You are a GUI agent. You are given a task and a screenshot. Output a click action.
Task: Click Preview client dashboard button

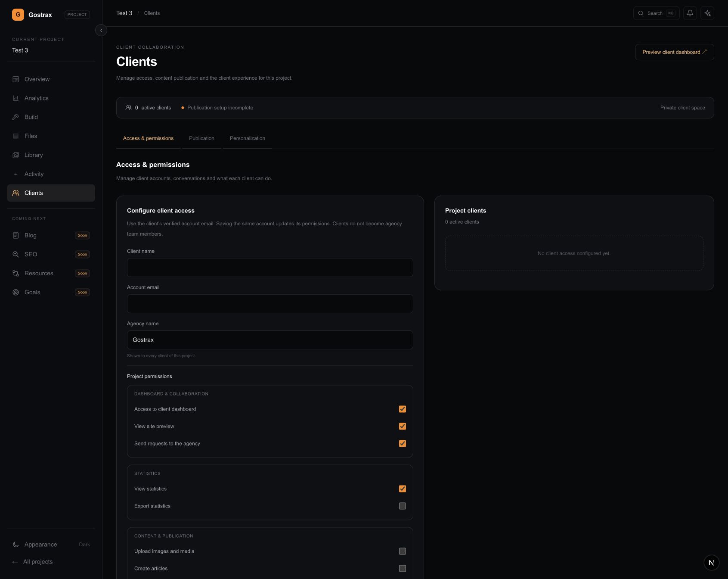pyautogui.click(x=675, y=52)
